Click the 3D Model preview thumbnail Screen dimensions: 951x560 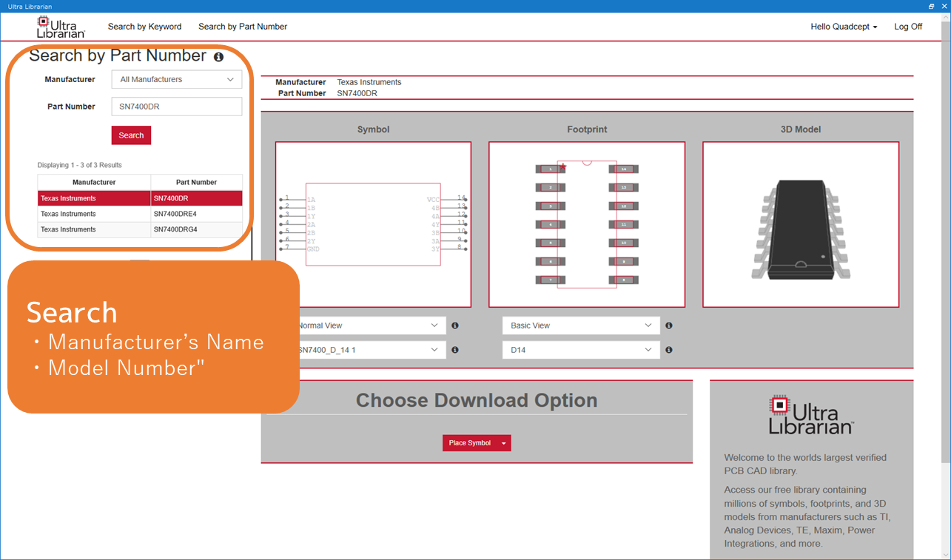tap(801, 224)
